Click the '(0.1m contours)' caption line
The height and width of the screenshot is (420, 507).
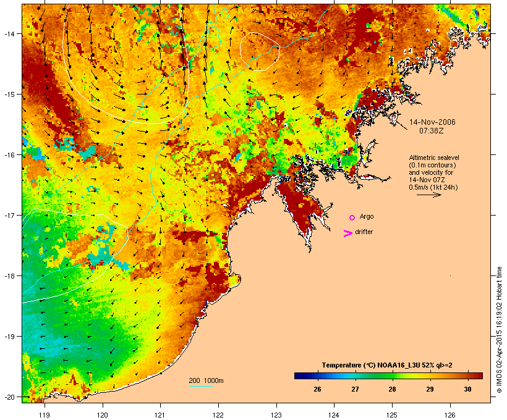433,165
